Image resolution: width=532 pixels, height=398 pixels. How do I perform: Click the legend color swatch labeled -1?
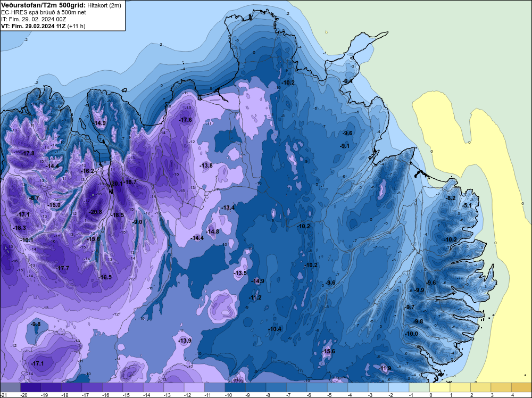coord(419,387)
